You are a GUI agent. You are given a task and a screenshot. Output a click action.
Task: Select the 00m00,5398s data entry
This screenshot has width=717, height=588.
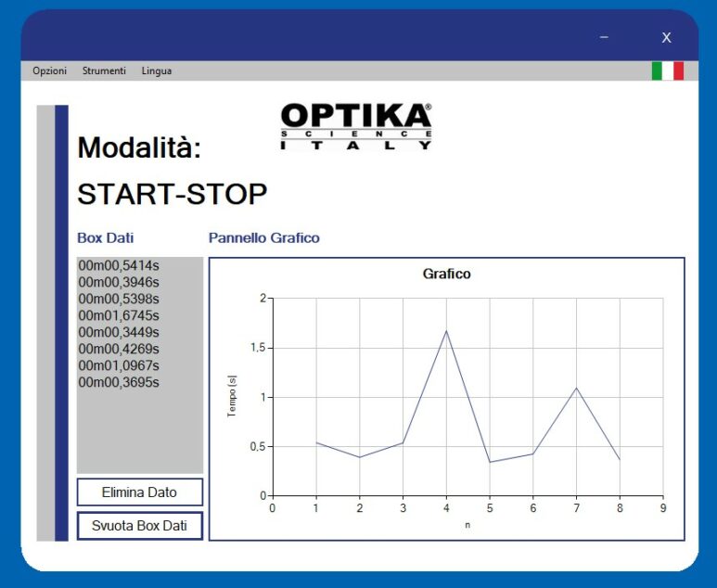(x=119, y=299)
